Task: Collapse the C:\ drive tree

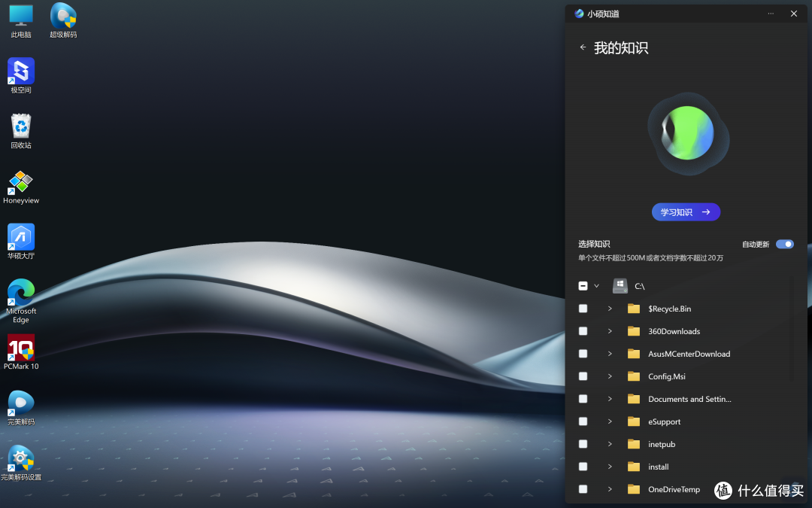Action: coord(596,286)
